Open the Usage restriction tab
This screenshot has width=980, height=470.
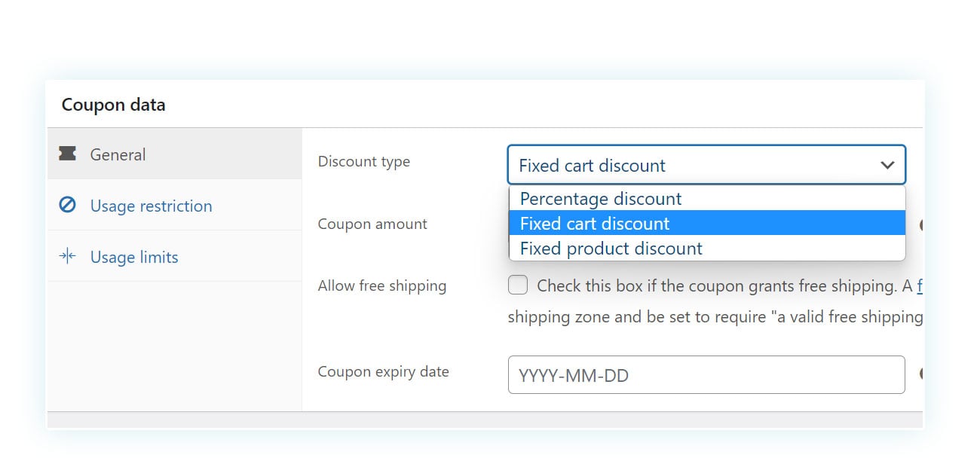pos(151,206)
